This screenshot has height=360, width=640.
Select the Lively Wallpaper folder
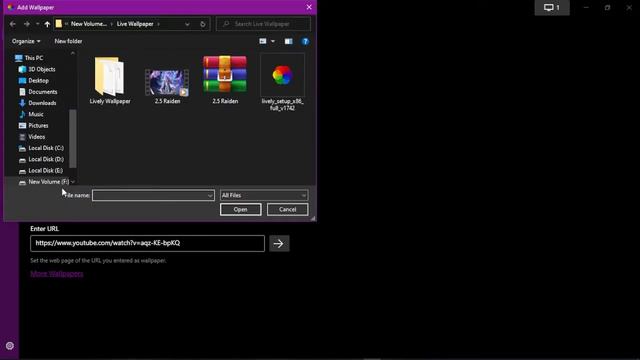110,81
